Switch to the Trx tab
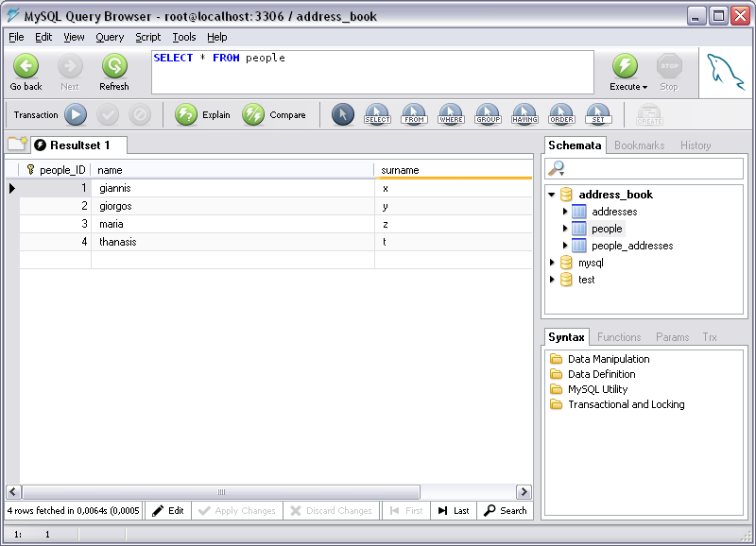Image resolution: width=756 pixels, height=546 pixels. pyautogui.click(x=710, y=337)
